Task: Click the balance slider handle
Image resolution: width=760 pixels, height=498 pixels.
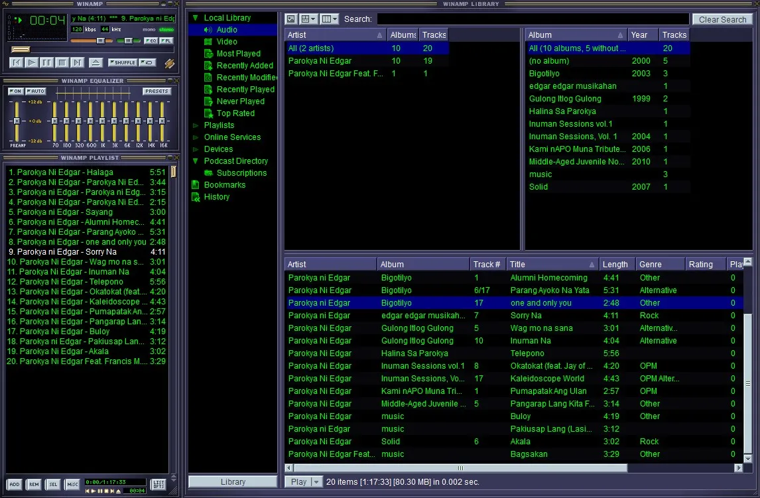Action: pos(128,41)
